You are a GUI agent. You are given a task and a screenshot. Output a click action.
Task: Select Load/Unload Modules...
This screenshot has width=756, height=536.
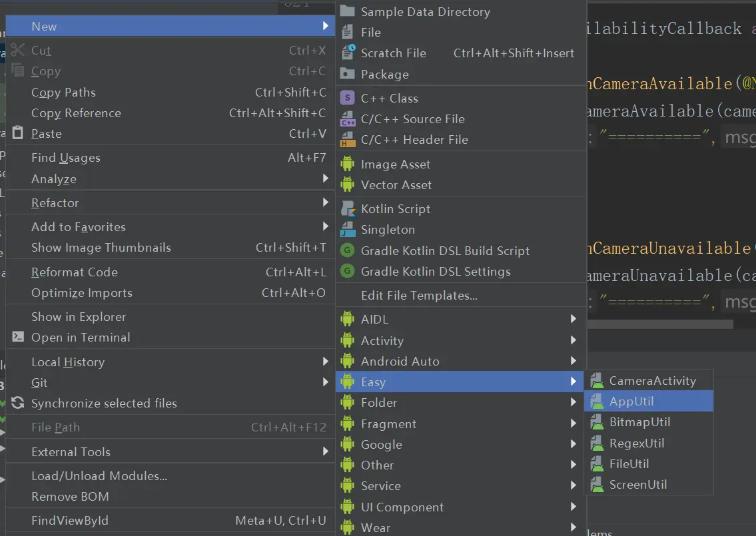(171, 476)
